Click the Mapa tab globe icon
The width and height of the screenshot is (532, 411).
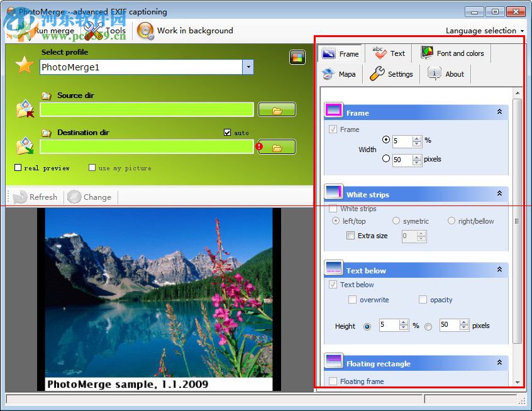(328, 74)
